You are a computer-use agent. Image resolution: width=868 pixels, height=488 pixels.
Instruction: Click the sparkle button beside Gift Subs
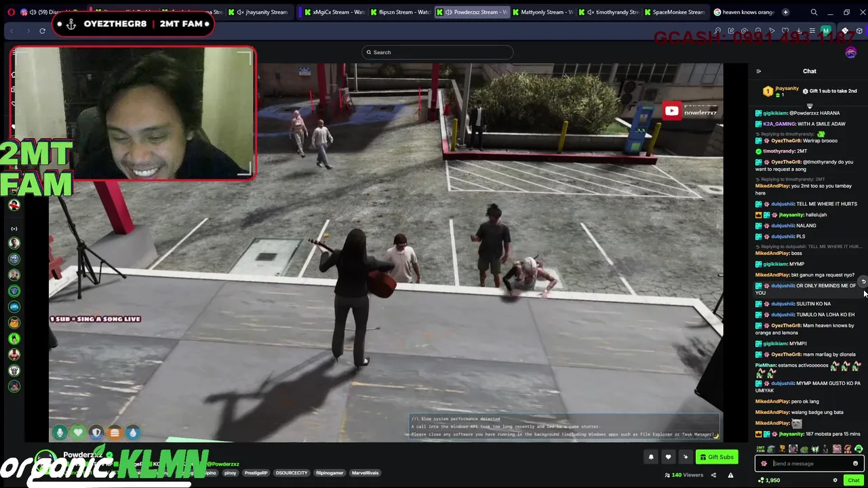point(686,457)
